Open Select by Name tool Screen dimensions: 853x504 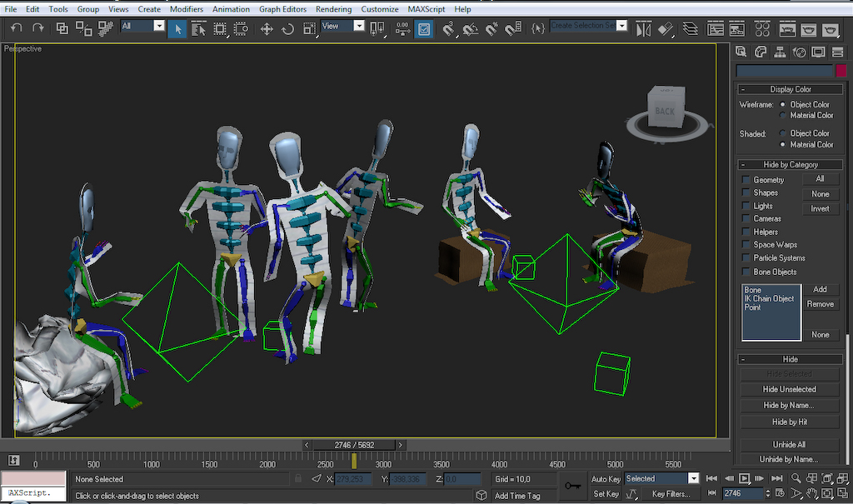tap(198, 28)
